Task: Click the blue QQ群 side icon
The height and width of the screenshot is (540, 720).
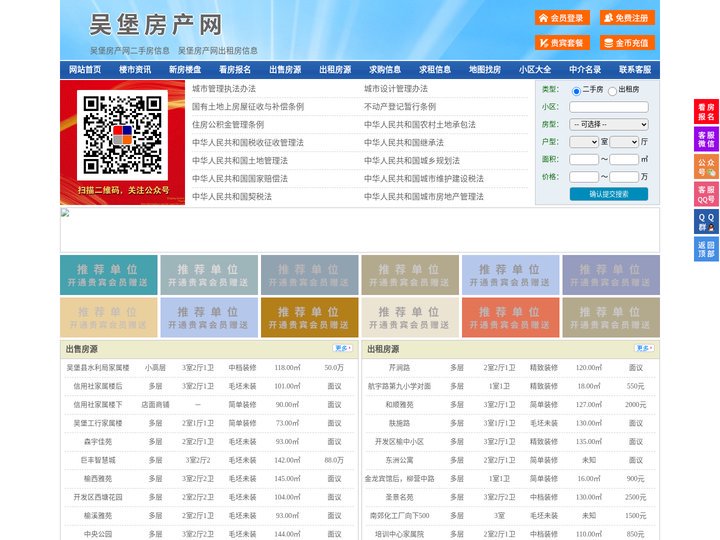Action: click(706, 222)
